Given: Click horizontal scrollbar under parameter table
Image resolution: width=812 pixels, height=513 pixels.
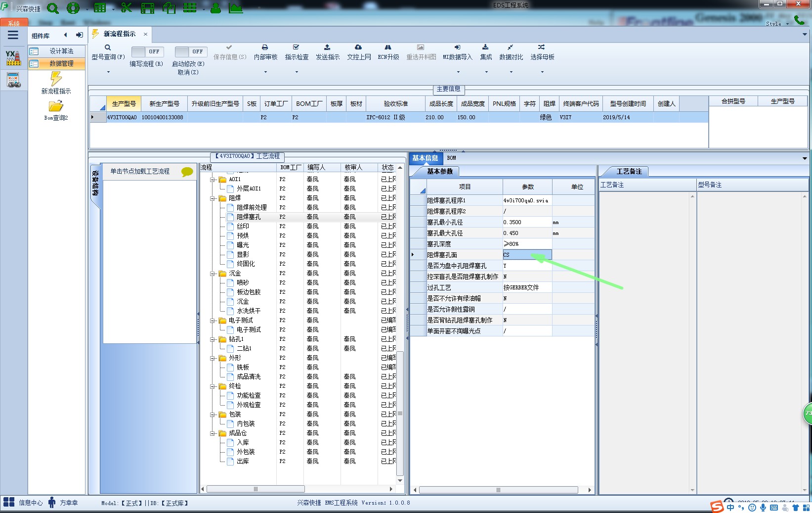Looking at the screenshot, I should (498, 490).
